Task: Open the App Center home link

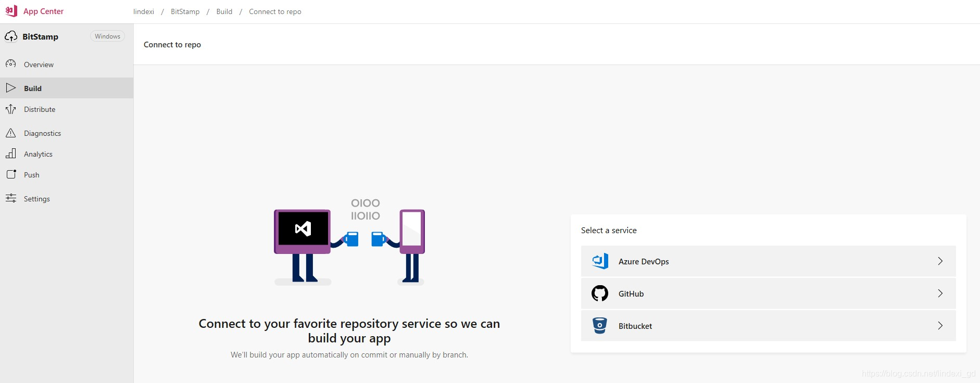Action: click(x=43, y=11)
